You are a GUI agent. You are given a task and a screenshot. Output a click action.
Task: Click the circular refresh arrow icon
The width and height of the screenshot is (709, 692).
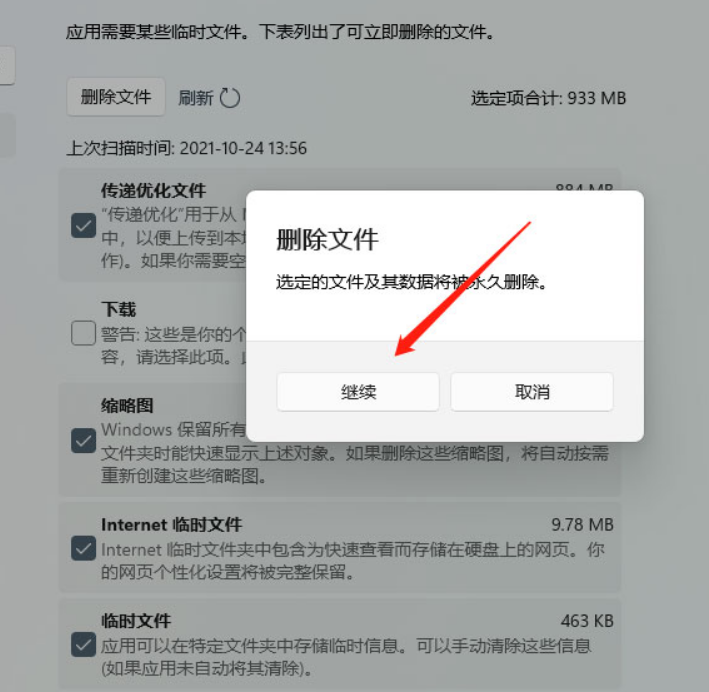coord(230,98)
